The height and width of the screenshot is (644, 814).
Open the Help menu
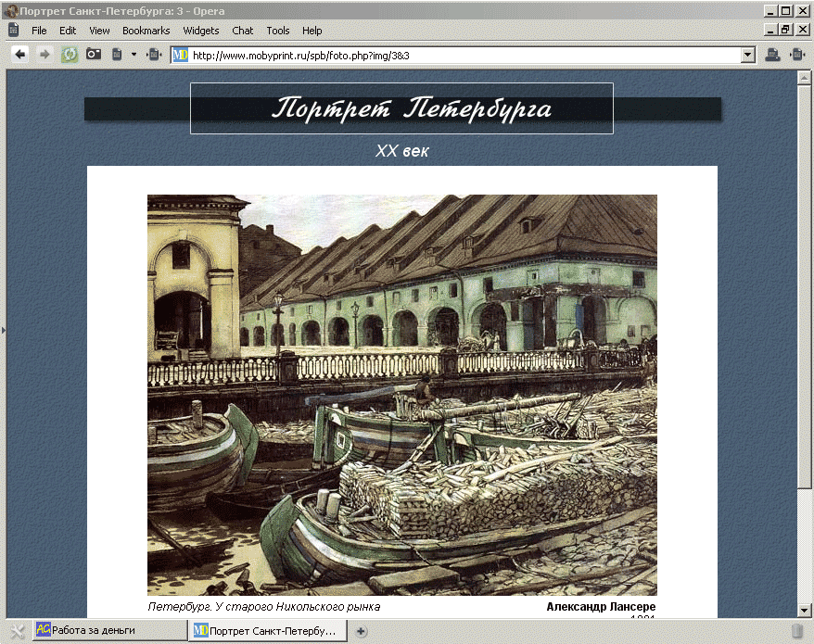tap(312, 31)
